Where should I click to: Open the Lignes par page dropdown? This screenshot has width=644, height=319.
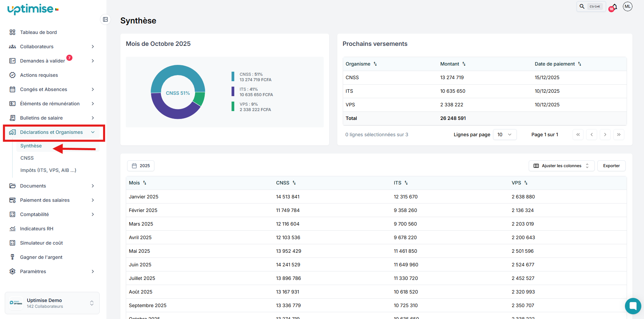pos(505,135)
